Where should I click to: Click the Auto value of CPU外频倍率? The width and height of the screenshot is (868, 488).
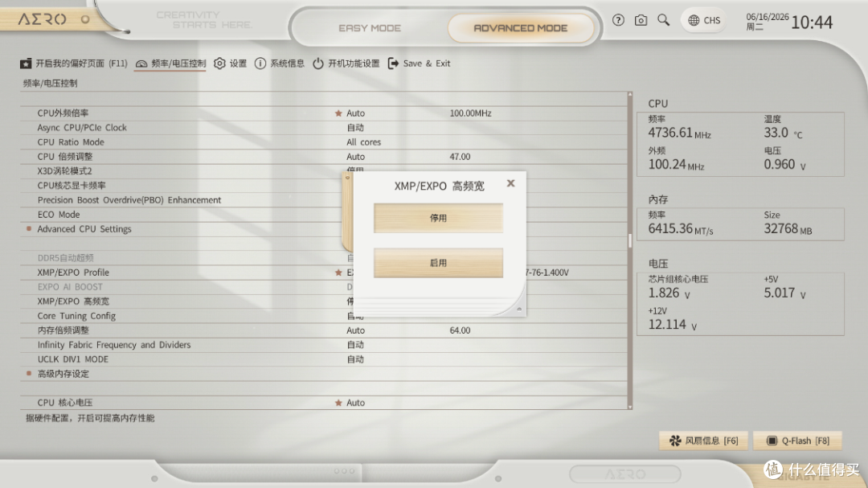pyautogui.click(x=355, y=113)
